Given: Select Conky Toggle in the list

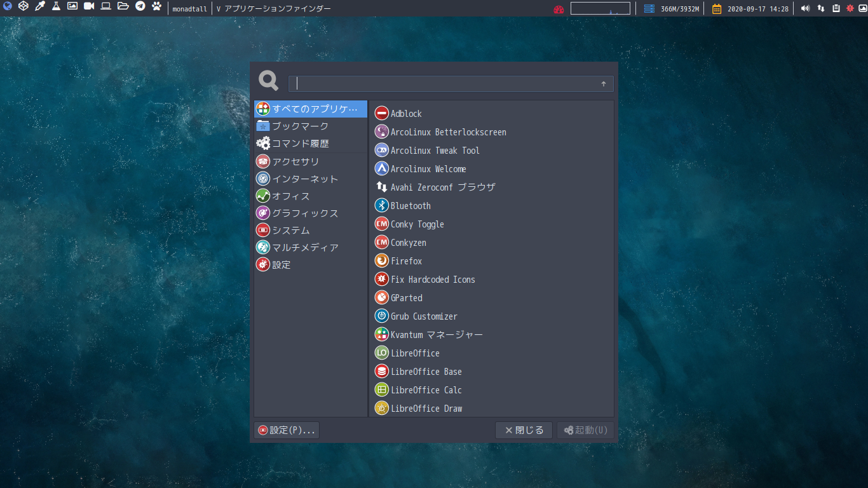Looking at the screenshot, I should (491, 224).
